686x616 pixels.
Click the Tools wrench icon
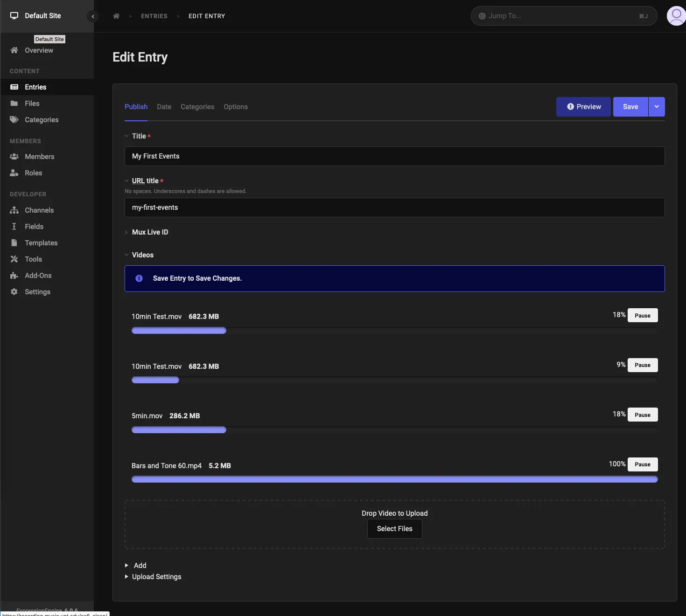click(14, 259)
